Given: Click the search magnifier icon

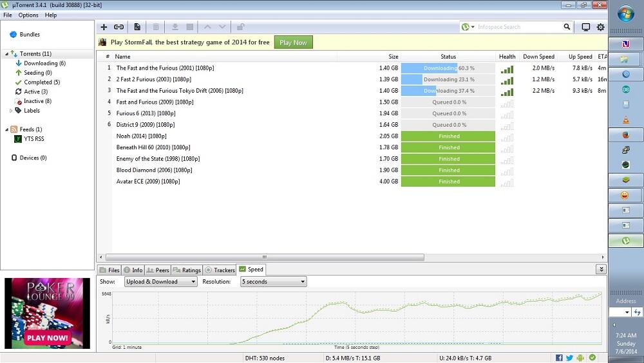Looking at the screenshot, I should pyautogui.click(x=567, y=26).
